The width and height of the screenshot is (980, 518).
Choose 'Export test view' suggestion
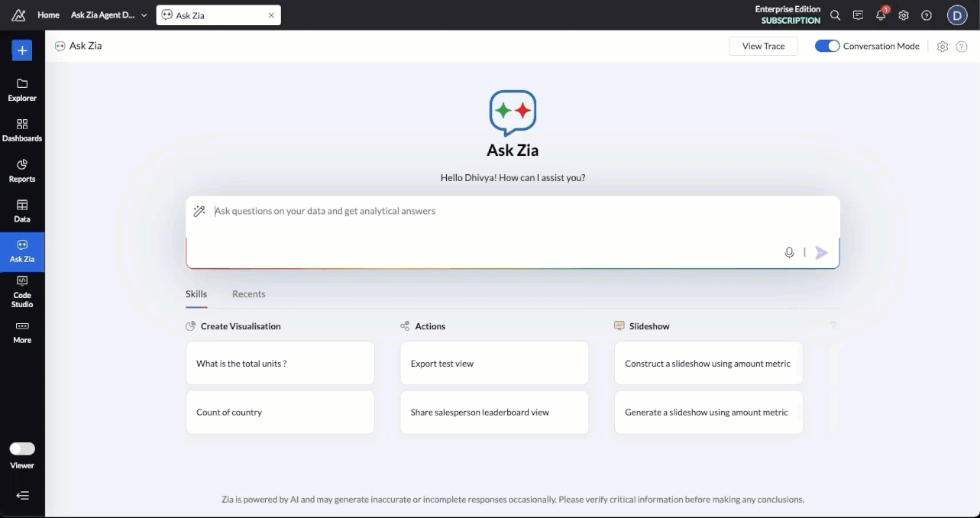pyautogui.click(x=494, y=364)
